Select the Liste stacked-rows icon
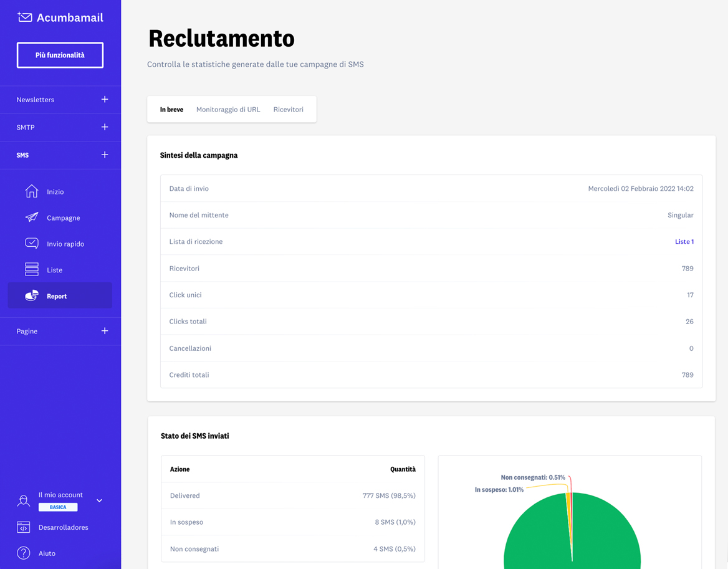The image size is (728, 569). click(x=31, y=269)
